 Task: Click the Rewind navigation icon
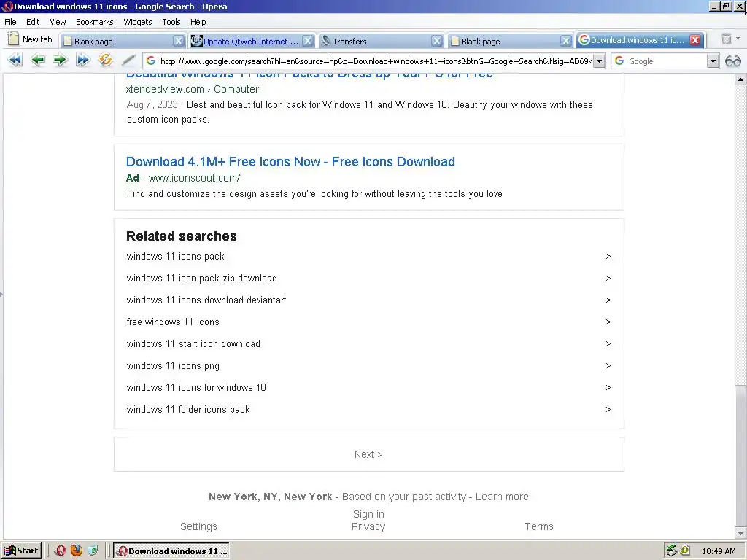[x=15, y=61]
